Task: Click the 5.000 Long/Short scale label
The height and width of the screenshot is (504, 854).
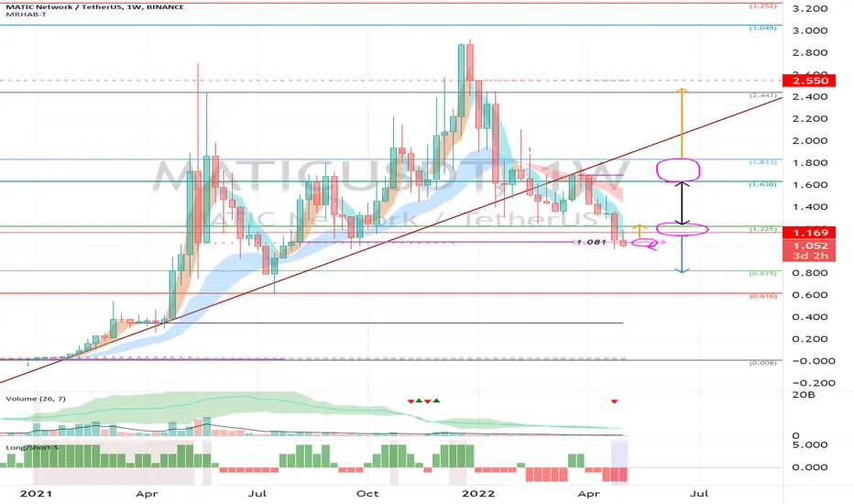Action: pyautogui.click(x=810, y=445)
